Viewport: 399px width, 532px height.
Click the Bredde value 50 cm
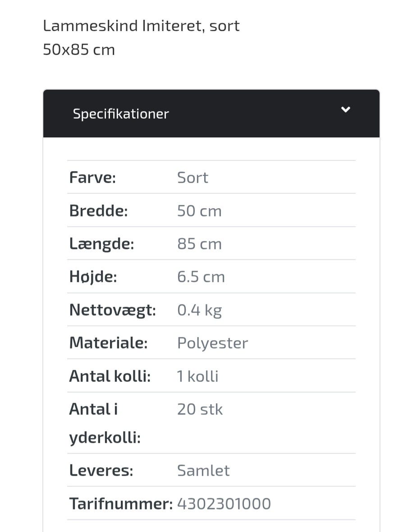tap(199, 211)
